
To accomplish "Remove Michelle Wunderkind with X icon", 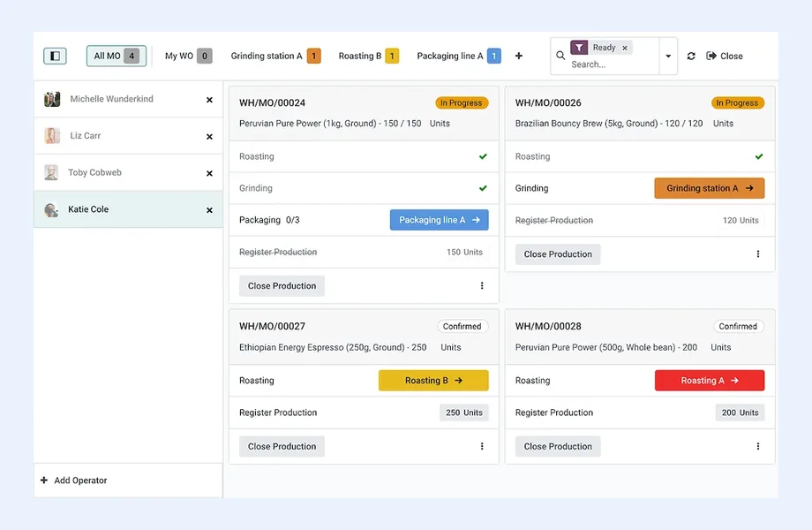I will click(209, 100).
